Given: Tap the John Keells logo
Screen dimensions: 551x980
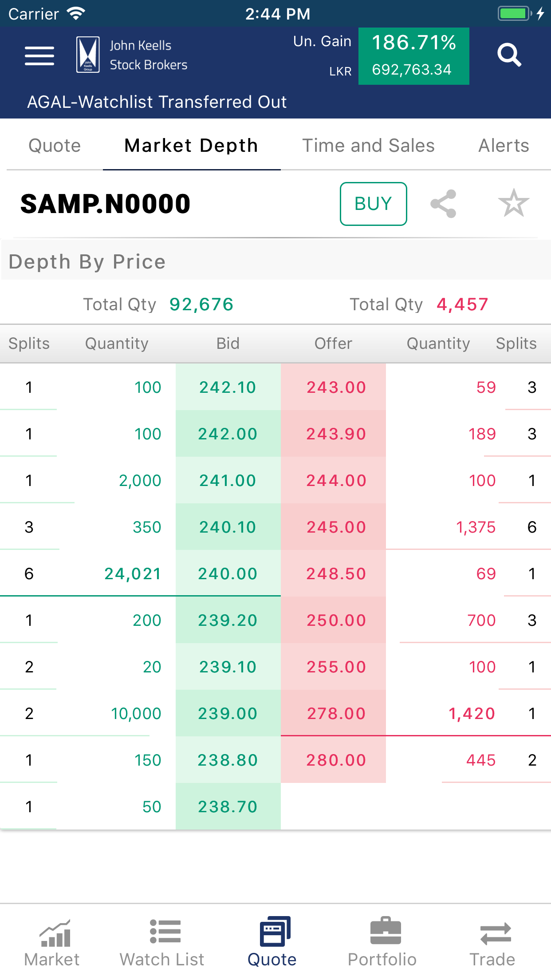Looking at the screenshot, I should pyautogui.click(x=88, y=55).
